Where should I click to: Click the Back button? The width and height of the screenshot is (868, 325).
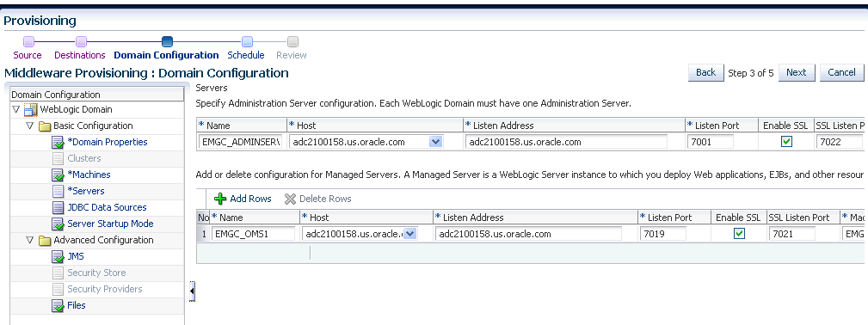[x=705, y=72]
